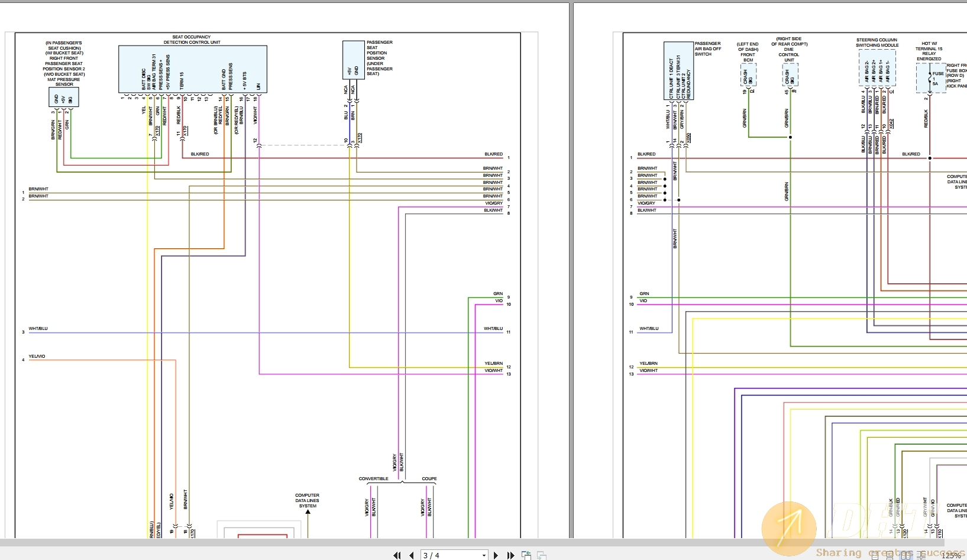Screen dimensions: 967x560
Task: Switch to continuous scrolling layout
Action: pos(890,555)
